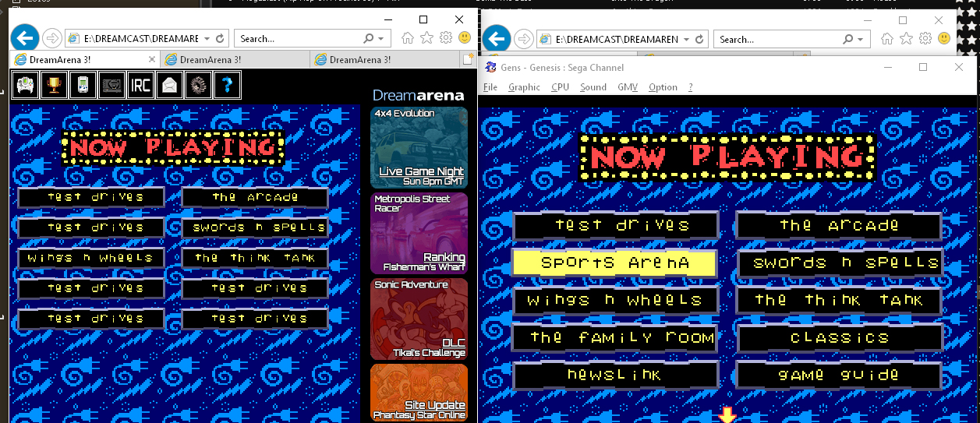The height and width of the screenshot is (423, 980).
Task: Click the smiley face in the right browser window
Action: click(x=944, y=39)
